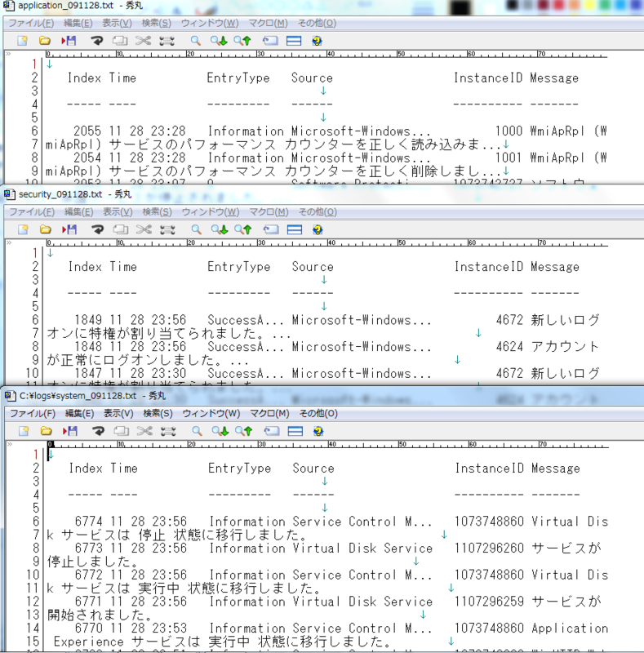
Task: Click Find magnifier icon in system_091128.txt window
Action: 197,431
